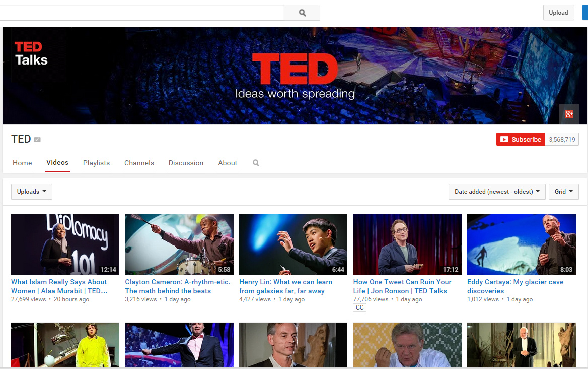
Task: Click the TED channel name heading
Action: coord(21,139)
